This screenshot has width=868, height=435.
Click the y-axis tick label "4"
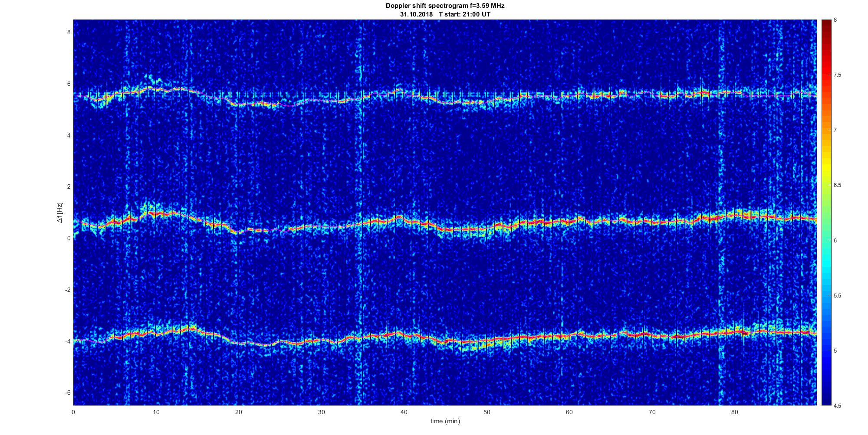69,135
